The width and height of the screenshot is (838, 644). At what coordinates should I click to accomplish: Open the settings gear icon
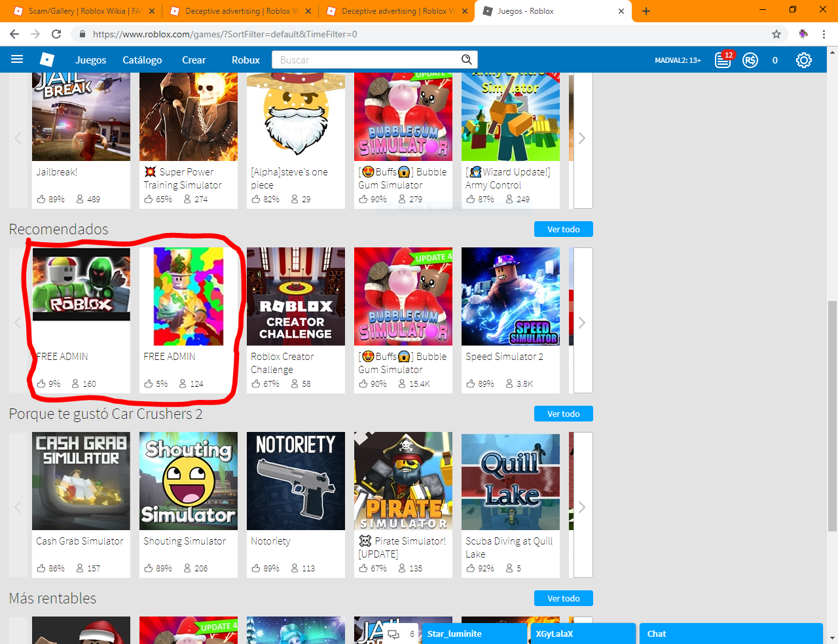coord(803,60)
